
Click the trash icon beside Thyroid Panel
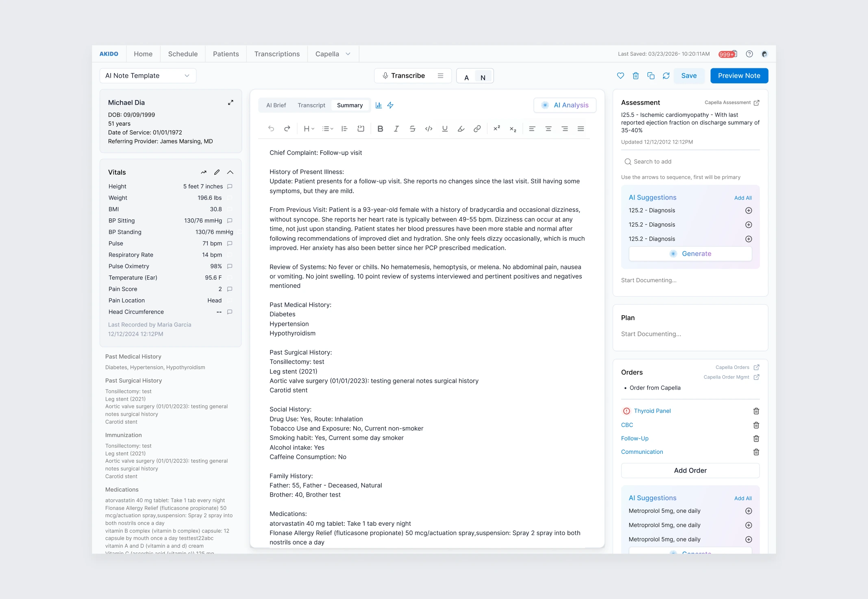756,411
